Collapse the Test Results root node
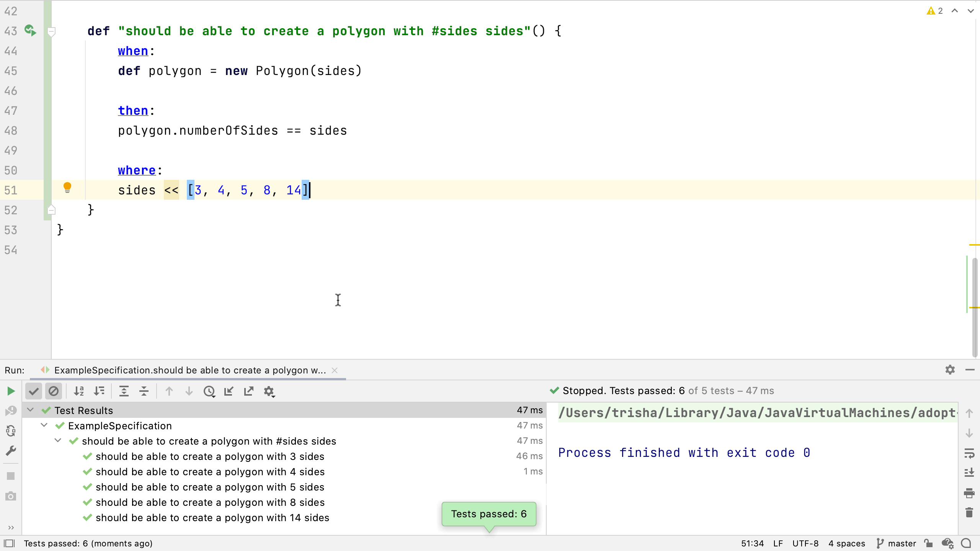The width and height of the screenshot is (980, 551). (30, 410)
